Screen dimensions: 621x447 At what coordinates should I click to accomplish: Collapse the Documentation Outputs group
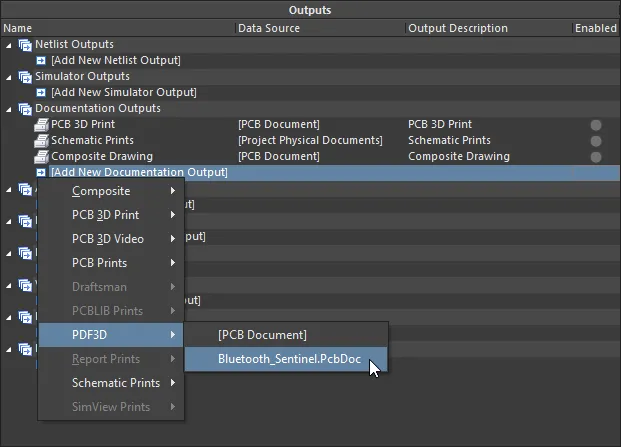click(10, 109)
